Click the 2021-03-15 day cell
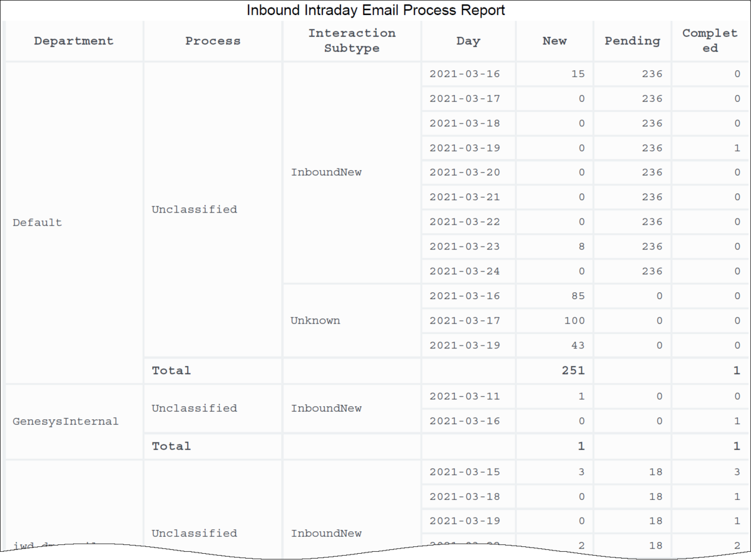 coord(468,472)
